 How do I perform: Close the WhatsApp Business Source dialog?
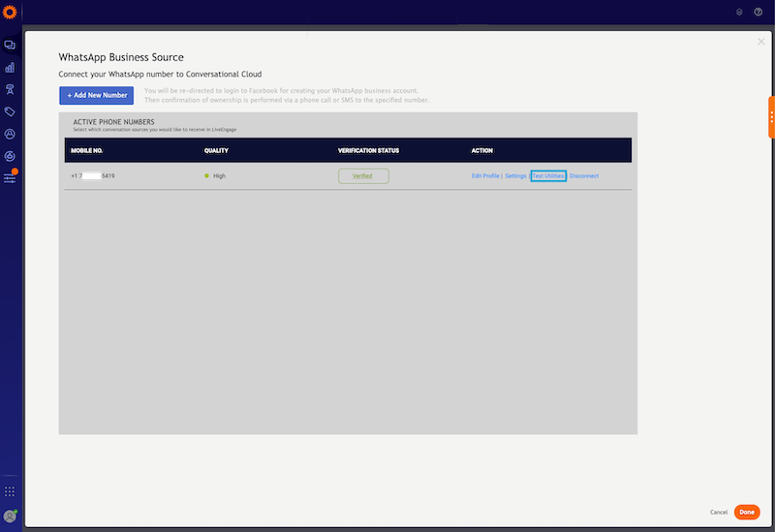coord(761,42)
